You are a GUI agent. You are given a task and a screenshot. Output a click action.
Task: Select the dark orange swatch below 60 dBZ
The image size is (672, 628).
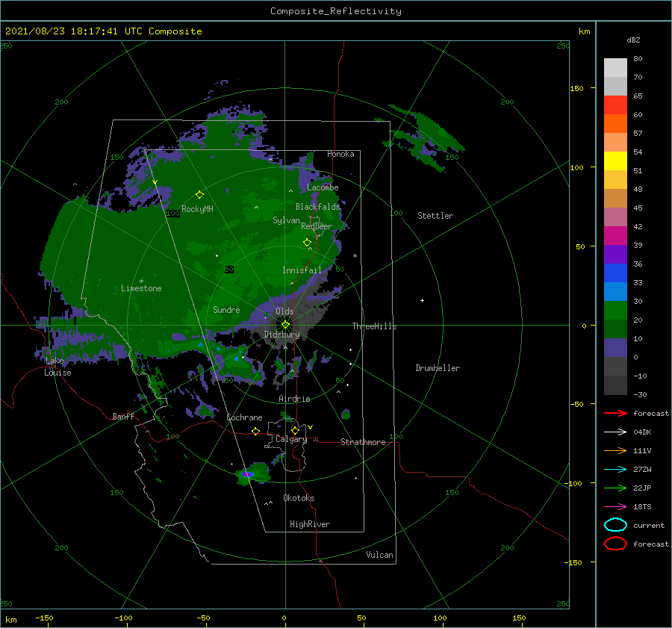pos(615,123)
